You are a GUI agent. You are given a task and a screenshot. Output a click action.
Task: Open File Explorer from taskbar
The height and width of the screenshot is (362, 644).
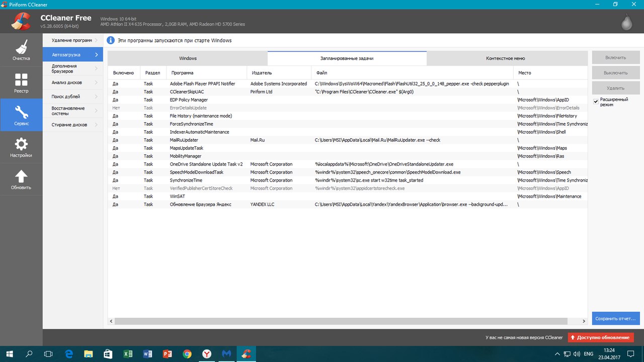pyautogui.click(x=89, y=354)
